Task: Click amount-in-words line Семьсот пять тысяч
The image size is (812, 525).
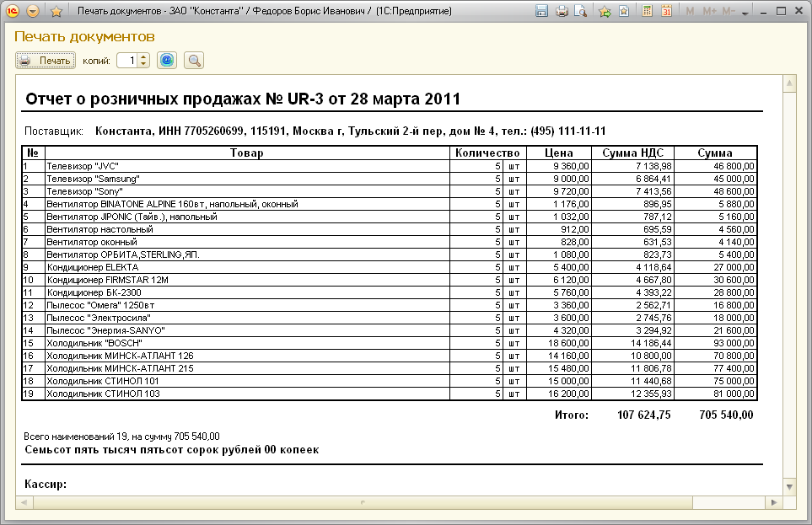Action: tap(171, 449)
